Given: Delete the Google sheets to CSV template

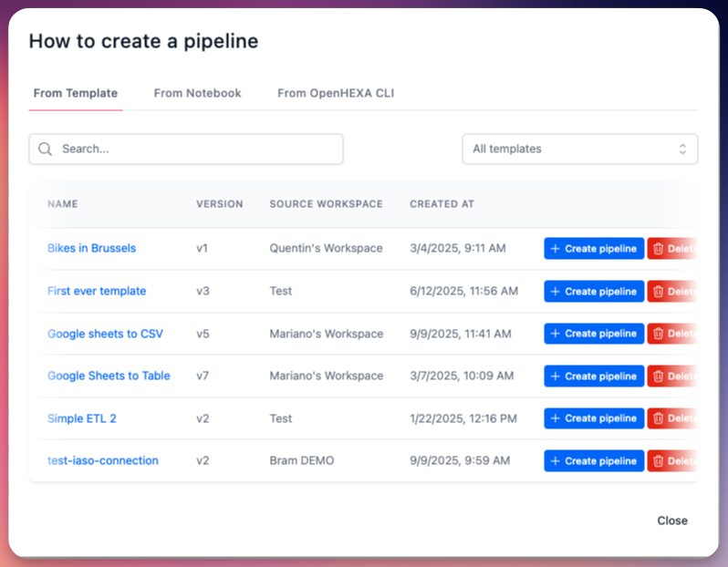Looking at the screenshot, I should tap(672, 334).
